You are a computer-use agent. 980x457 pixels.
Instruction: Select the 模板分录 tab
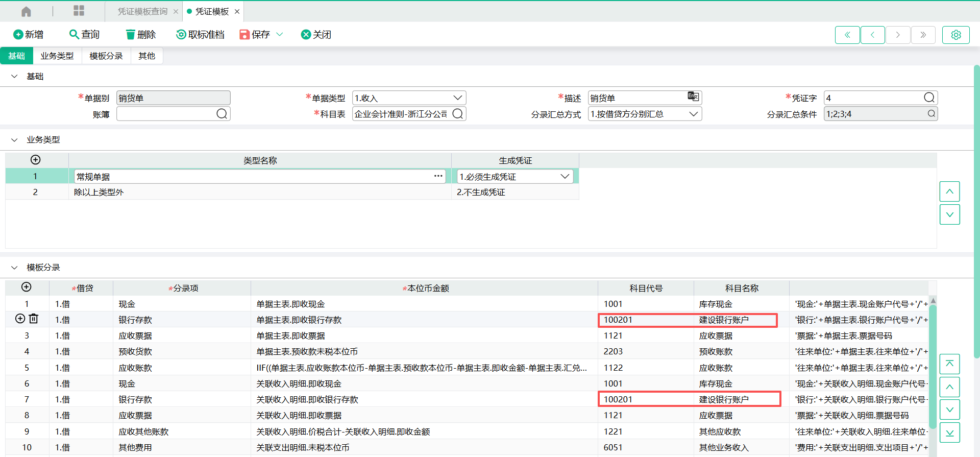point(106,56)
